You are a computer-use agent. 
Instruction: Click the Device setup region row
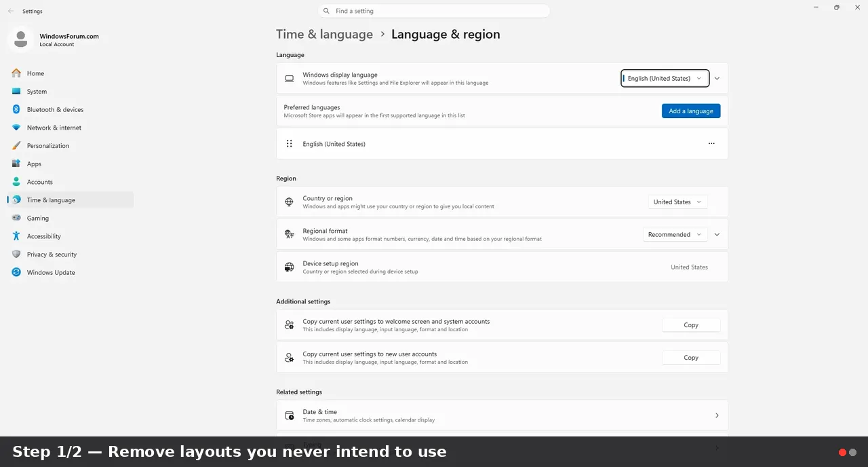coord(502,267)
